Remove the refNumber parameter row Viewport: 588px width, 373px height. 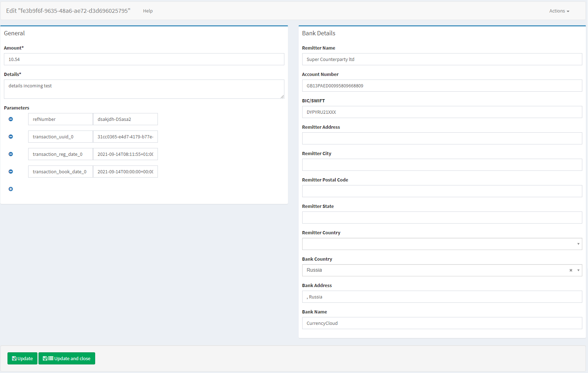11,119
